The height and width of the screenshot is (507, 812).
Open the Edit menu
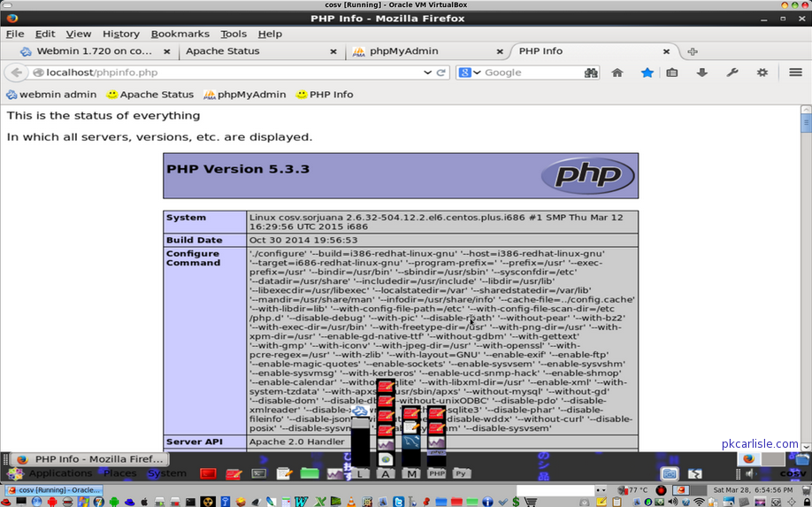click(x=45, y=35)
